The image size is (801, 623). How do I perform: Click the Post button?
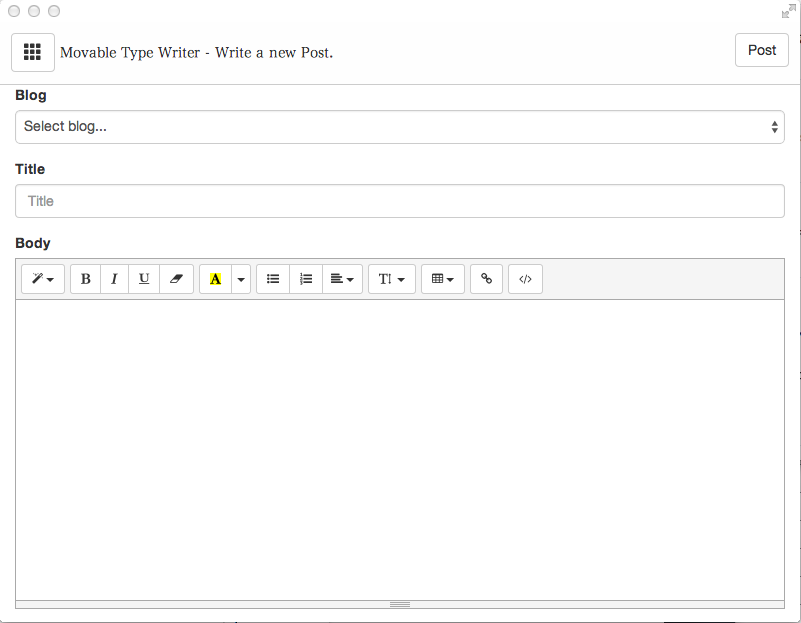(x=762, y=50)
